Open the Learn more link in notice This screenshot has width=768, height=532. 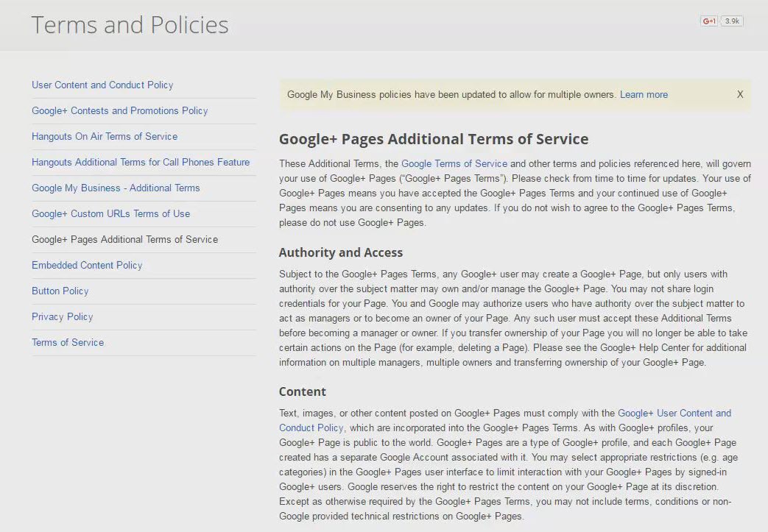point(644,94)
